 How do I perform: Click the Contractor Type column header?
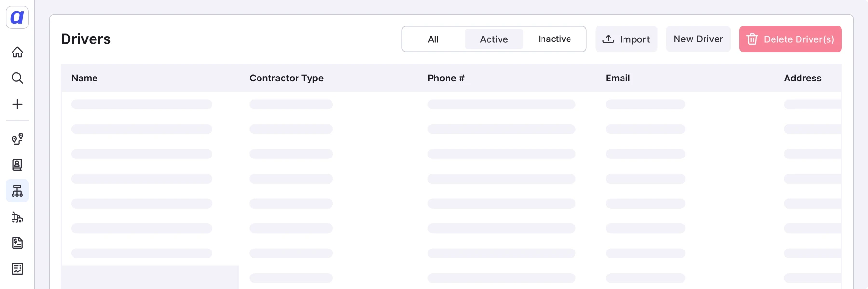286,78
